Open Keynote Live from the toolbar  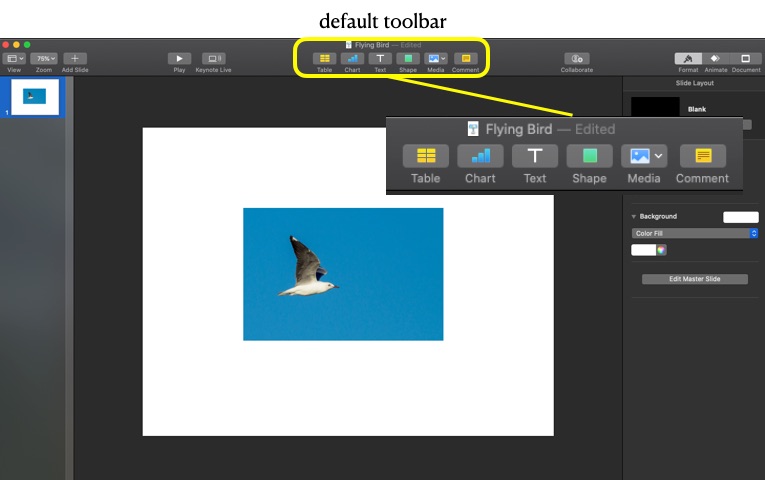213,59
